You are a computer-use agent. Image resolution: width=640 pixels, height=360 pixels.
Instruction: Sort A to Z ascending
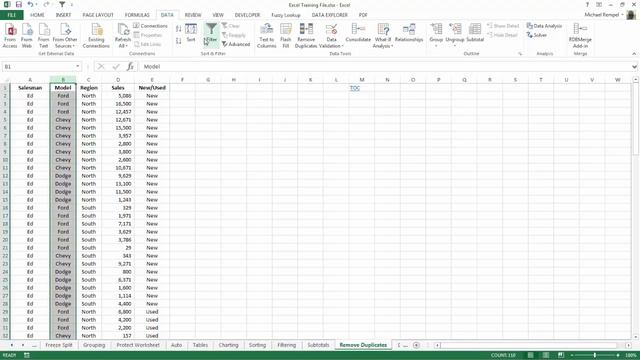[178, 29]
